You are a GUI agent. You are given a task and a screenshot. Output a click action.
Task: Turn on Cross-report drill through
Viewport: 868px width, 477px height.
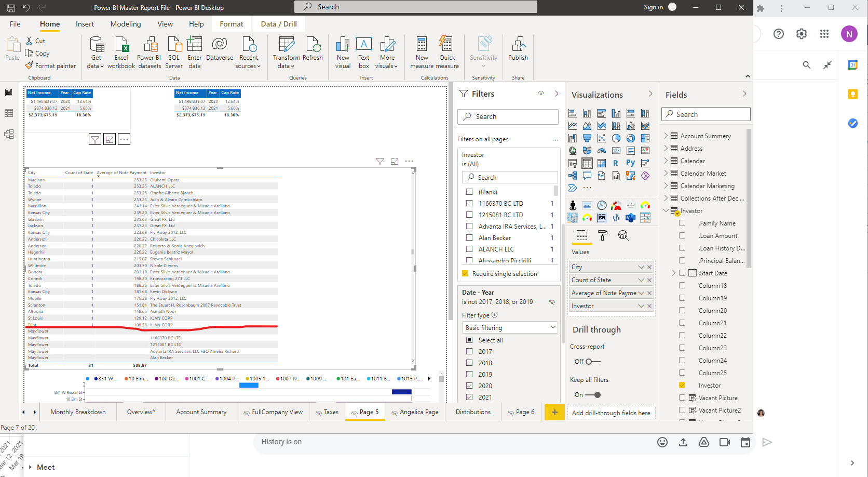click(x=593, y=362)
